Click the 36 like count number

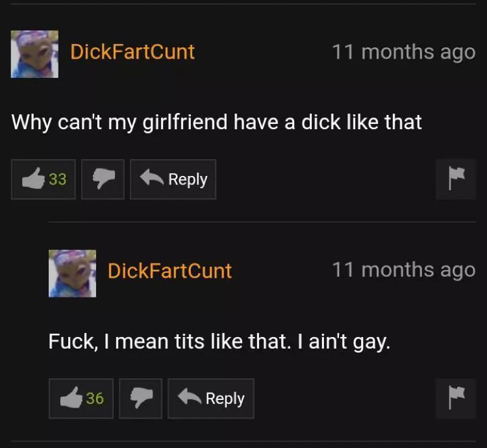(95, 398)
